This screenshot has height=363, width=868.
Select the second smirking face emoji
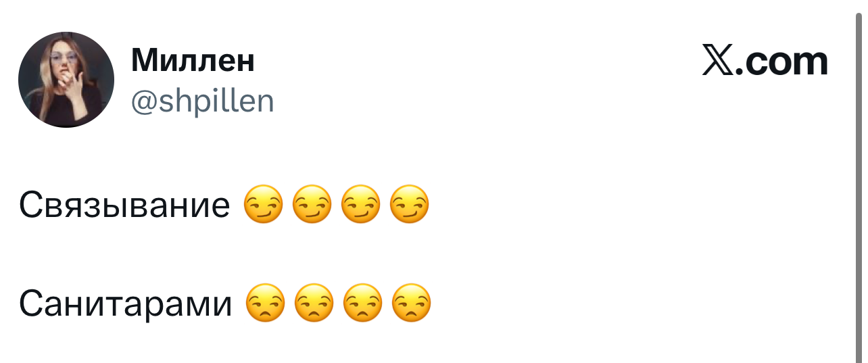tap(312, 204)
